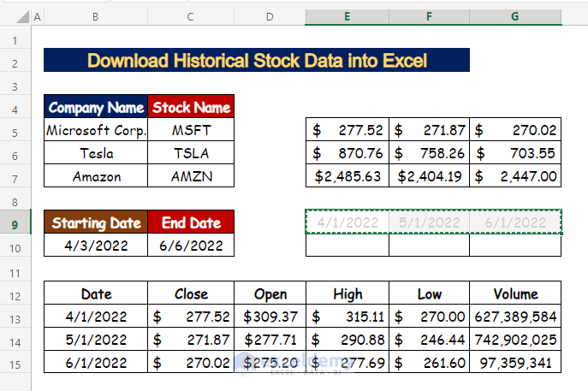Click the '$ 246.44' low price cell
This screenshot has width=588, height=391.
(x=430, y=340)
